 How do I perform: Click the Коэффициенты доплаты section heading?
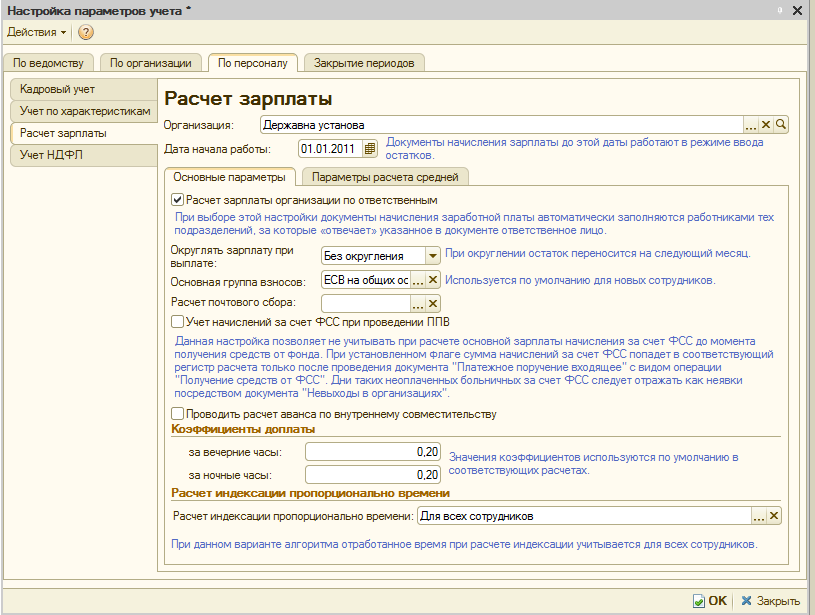pyautogui.click(x=243, y=429)
